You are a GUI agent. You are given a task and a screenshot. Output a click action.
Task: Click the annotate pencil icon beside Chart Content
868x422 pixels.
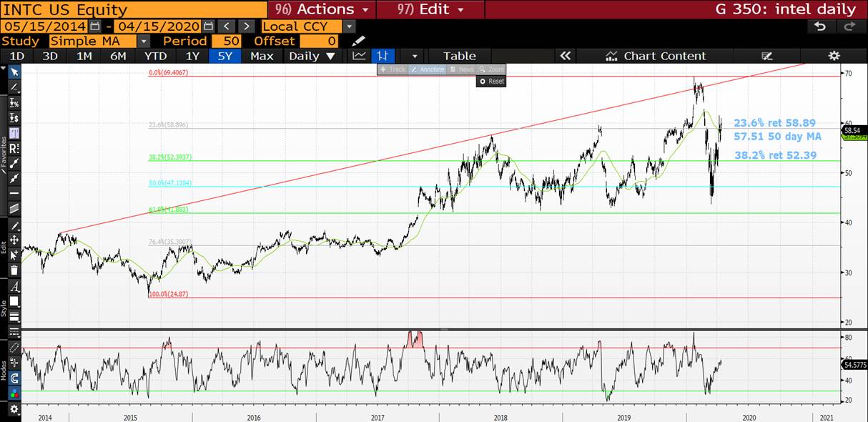[768, 56]
